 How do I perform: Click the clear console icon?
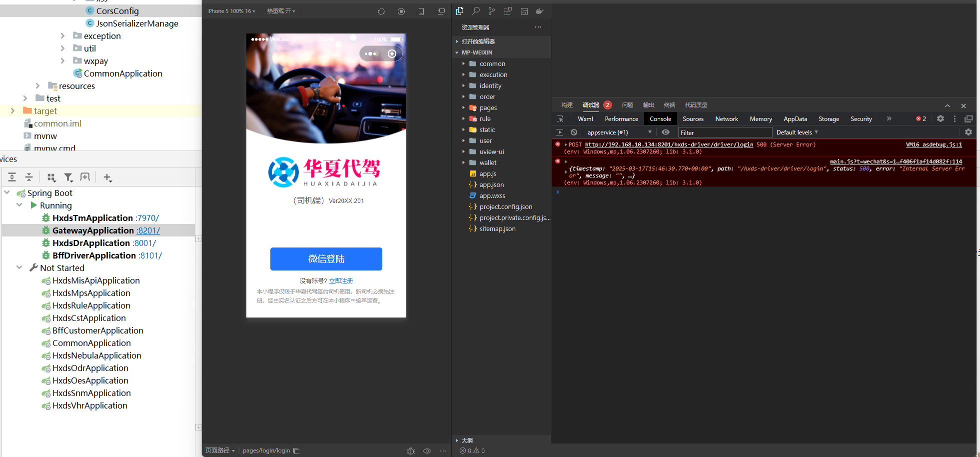[x=574, y=132]
